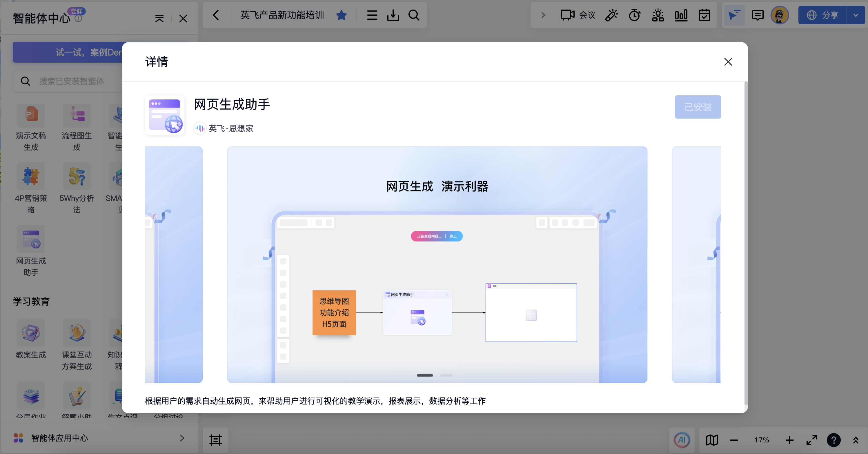Click the 已安装 button

[x=698, y=107]
